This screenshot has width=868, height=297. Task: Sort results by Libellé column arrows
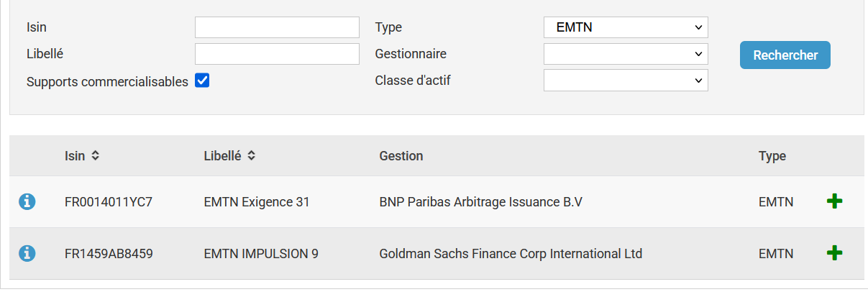coord(251,156)
